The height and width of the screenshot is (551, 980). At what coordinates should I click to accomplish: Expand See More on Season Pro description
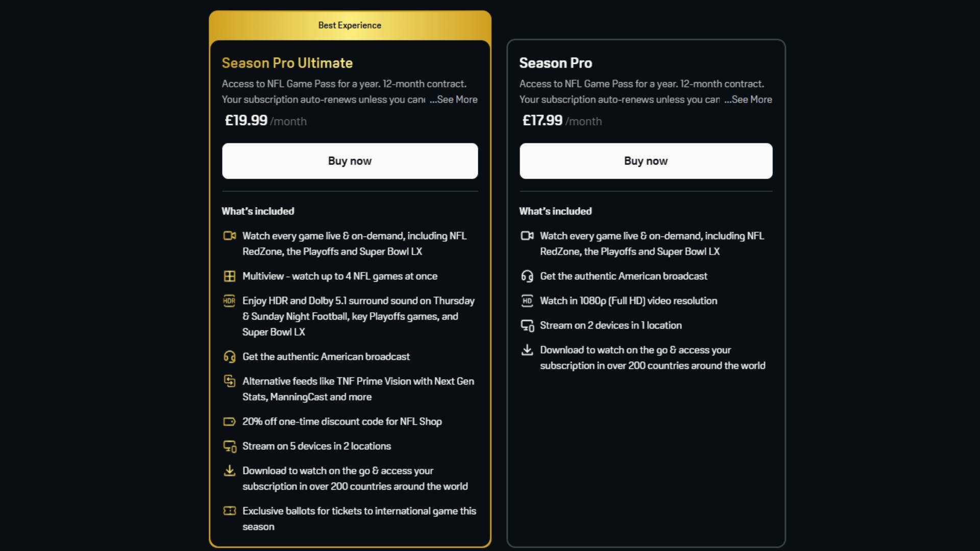[749, 100]
